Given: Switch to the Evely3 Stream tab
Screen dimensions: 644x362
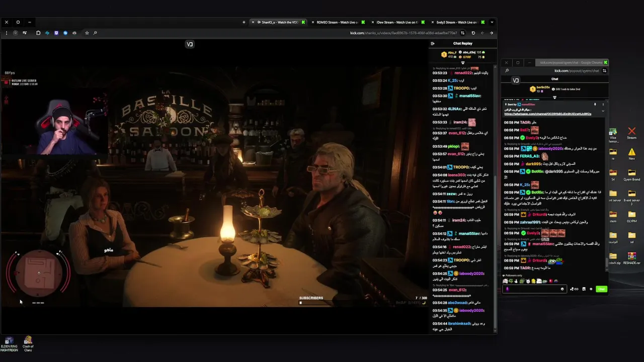Looking at the screenshot, I should [x=457, y=22].
